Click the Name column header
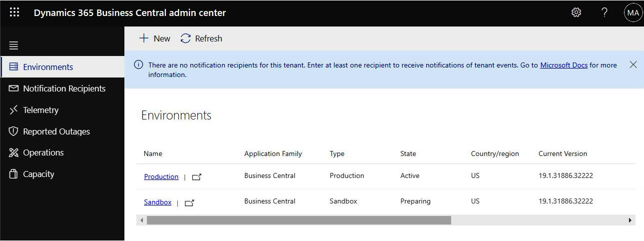 153,153
